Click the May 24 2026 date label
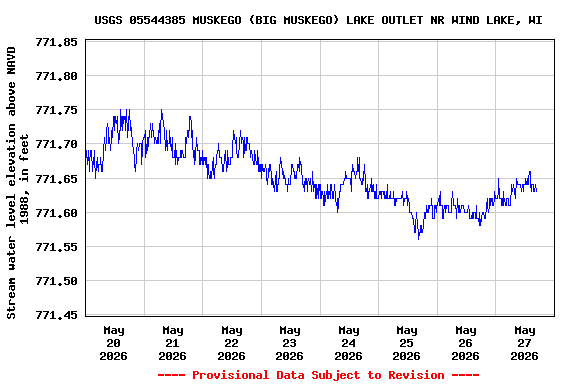This screenshot has height=384, width=576. point(348,343)
